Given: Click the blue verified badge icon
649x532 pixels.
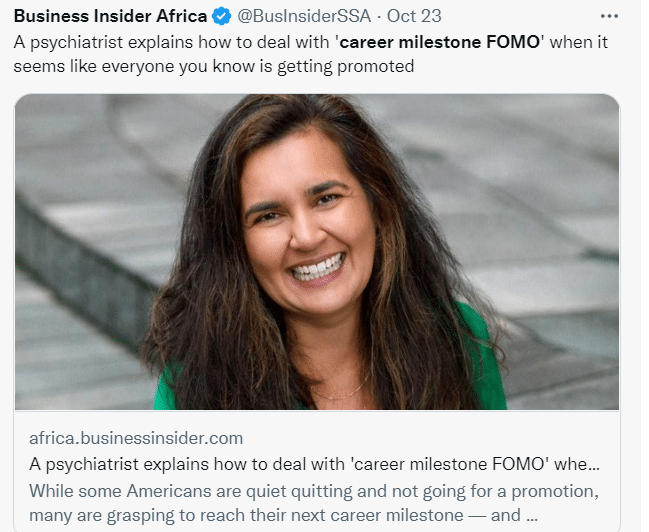Looking at the screenshot, I should pos(223,18).
